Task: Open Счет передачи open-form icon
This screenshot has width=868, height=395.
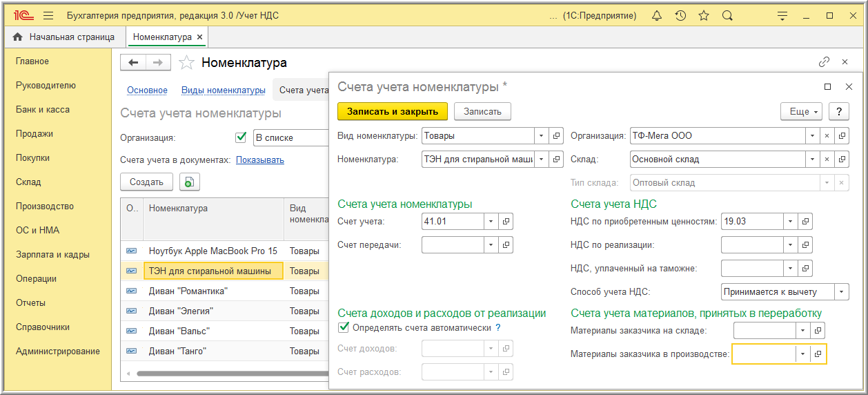Action: click(506, 244)
